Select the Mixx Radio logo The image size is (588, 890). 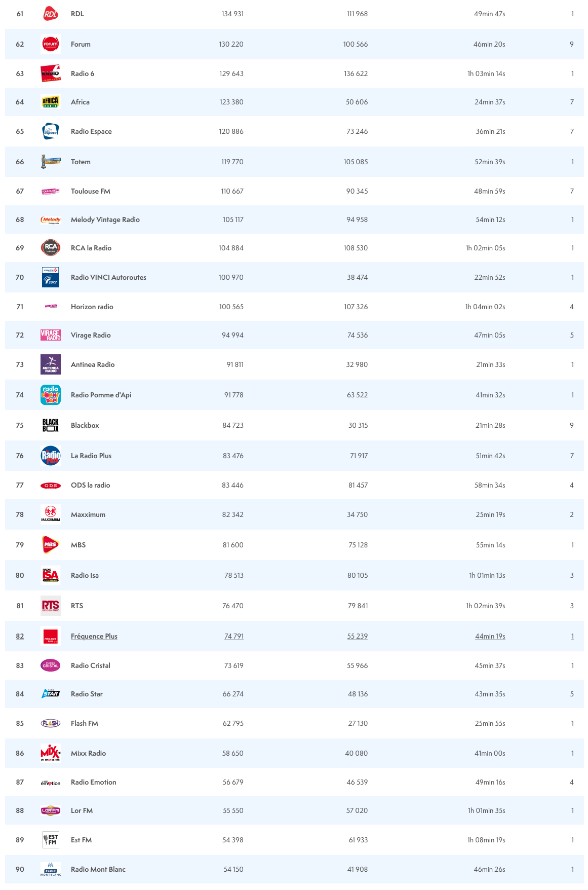point(51,753)
